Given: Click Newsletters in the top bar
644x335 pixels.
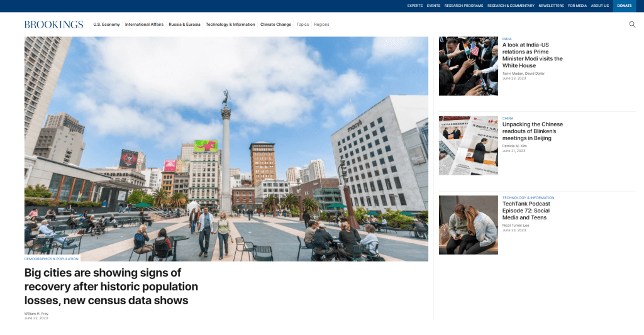Looking at the screenshot, I should 551,6.
